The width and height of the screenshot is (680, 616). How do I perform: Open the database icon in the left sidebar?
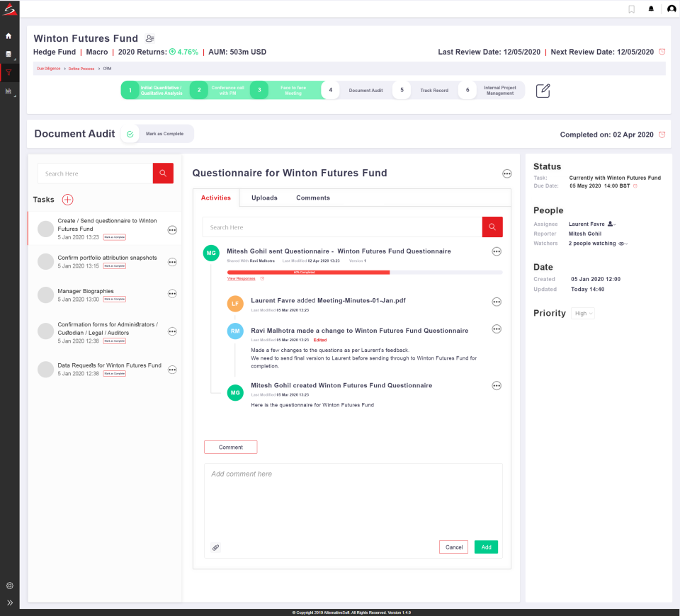tap(8, 54)
